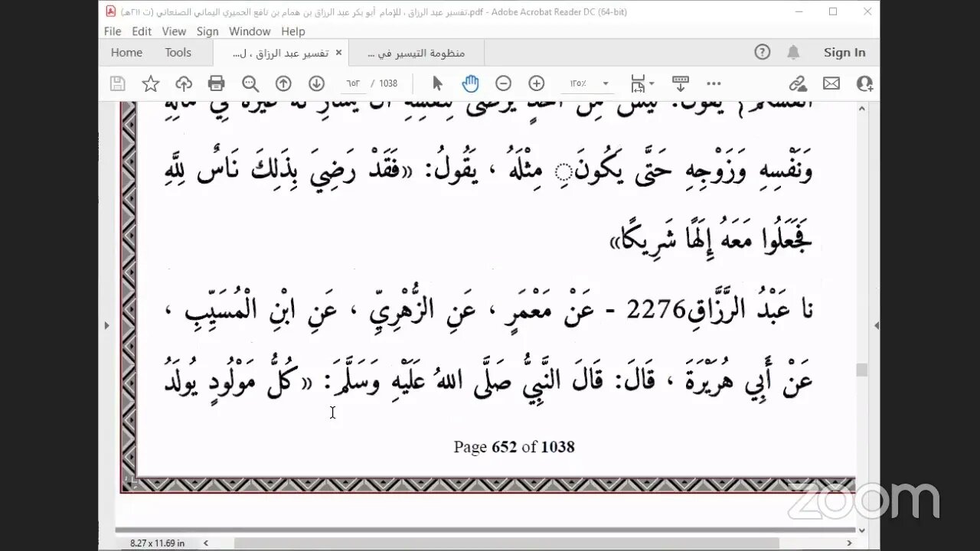Click the Save file icon

click(x=117, y=83)
